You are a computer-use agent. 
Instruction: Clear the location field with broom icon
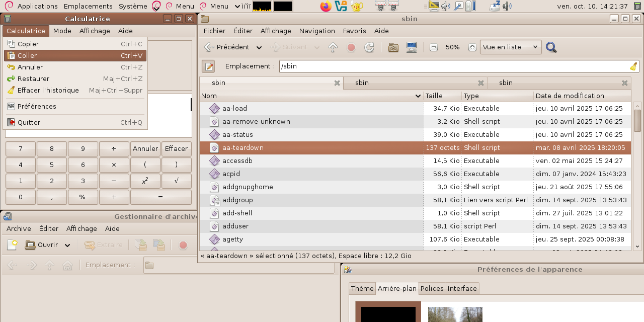[x=633, y=66]
